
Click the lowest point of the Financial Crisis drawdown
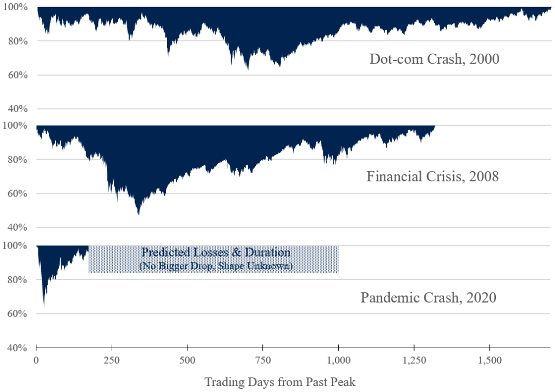click(139, 214)
